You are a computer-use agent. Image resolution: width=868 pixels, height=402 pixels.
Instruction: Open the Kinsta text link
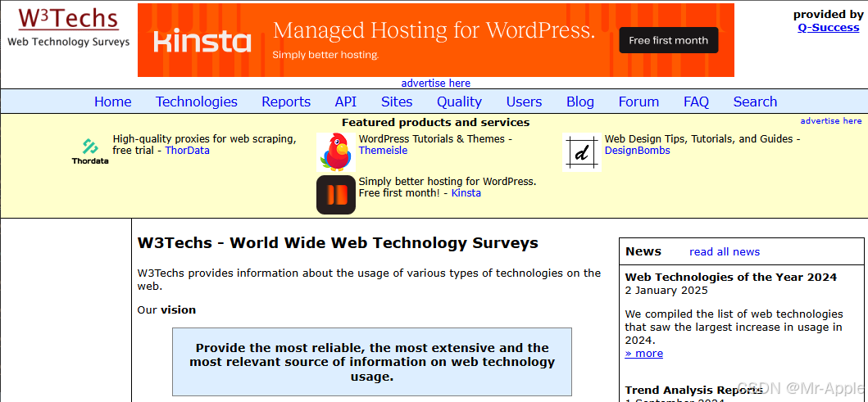pyautogui.click(x=466, y=193)
